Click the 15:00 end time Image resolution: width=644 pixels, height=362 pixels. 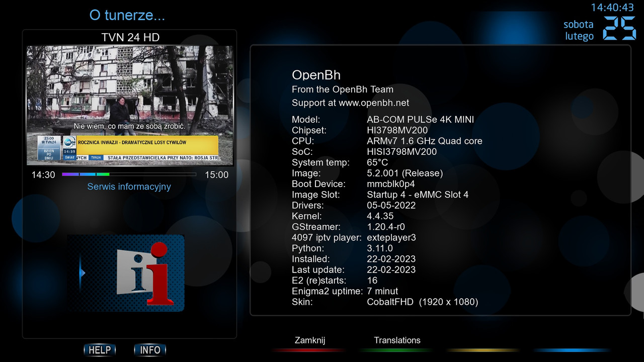pyautogui.click(x=217, y=175)
